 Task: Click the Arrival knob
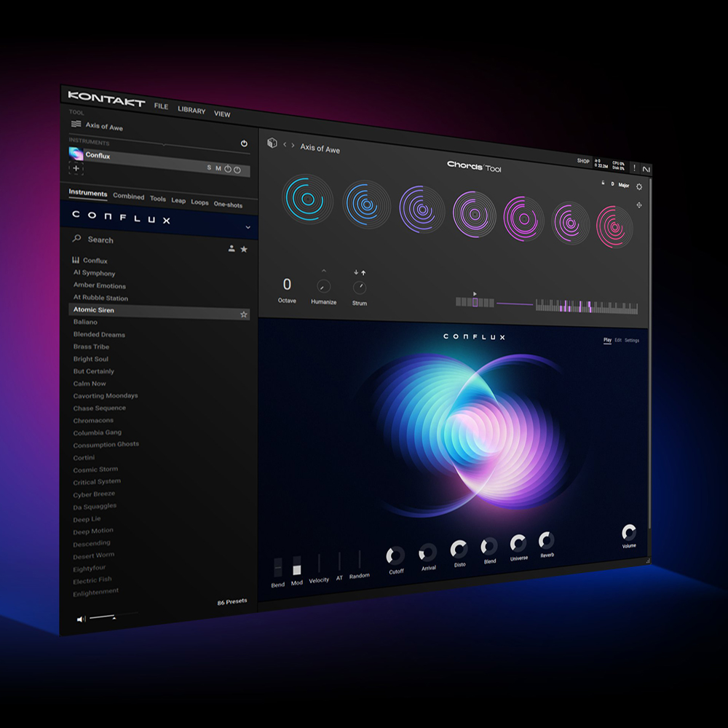tap(427, 553)
